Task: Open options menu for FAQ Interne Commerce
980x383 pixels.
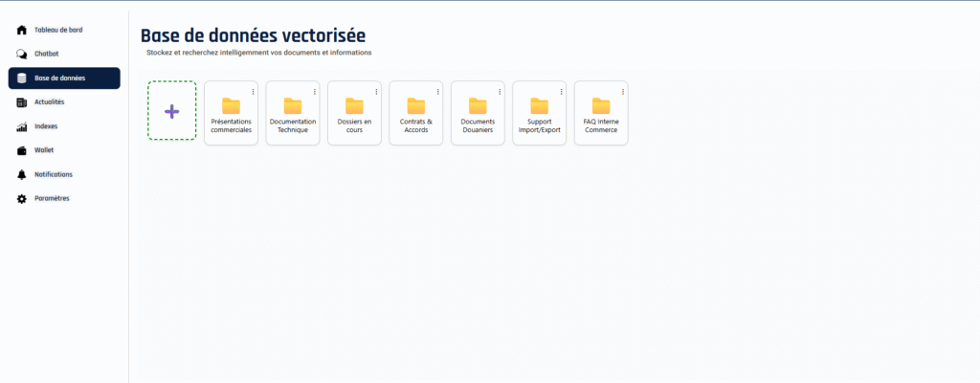Action: click(623, 91)
